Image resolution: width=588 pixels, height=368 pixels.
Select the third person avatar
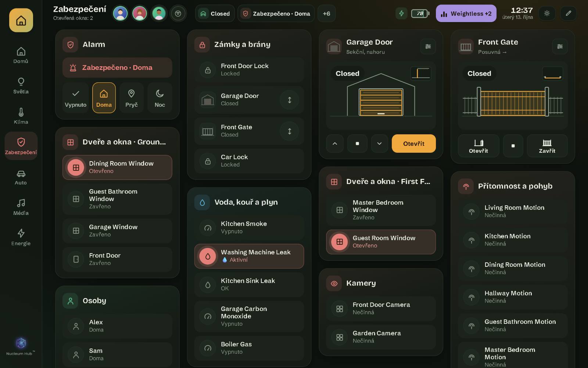(159, 14)
